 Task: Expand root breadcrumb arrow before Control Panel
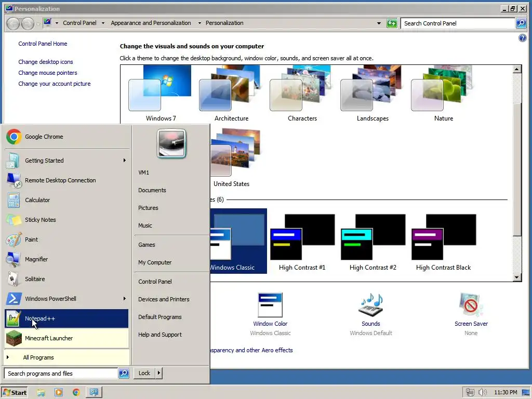[x=57, y=23]
